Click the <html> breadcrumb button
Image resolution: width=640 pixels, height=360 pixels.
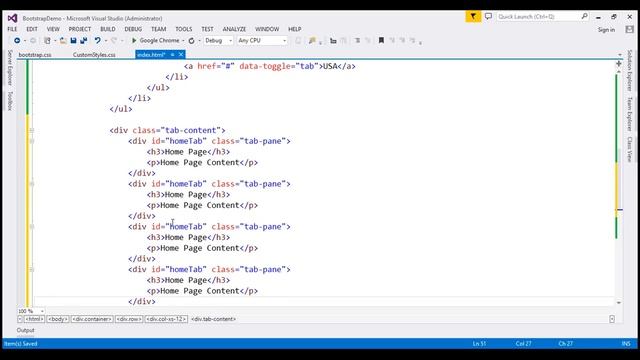34,319
